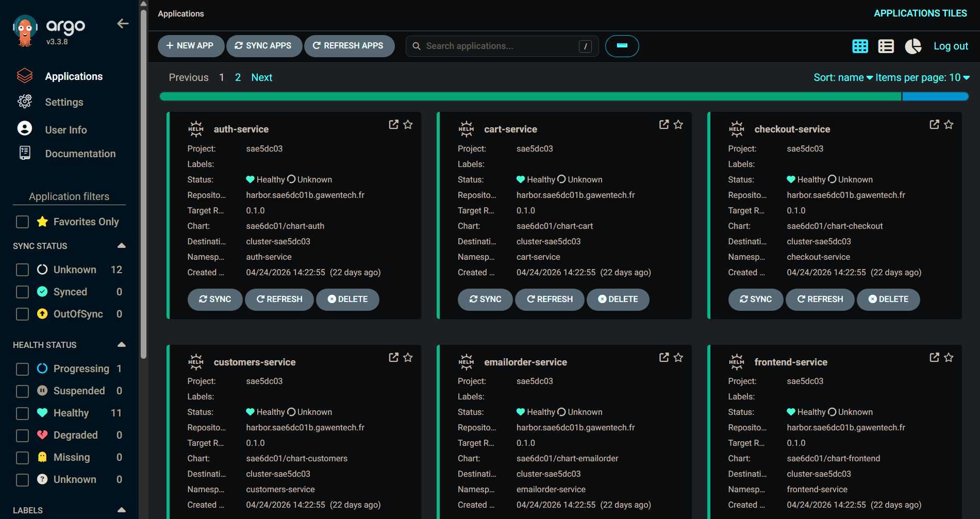Check the OutOfSync filter

tap(22, 314)
